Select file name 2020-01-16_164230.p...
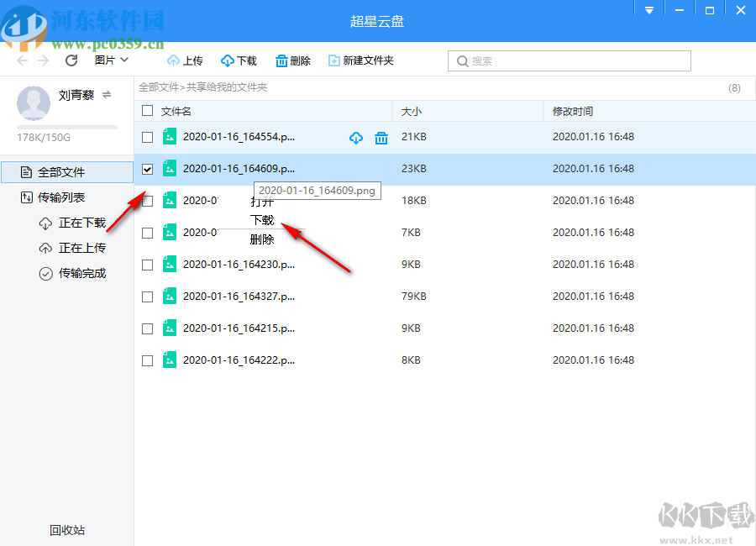Viewport: 756px width, 546px height. [239, 265]
